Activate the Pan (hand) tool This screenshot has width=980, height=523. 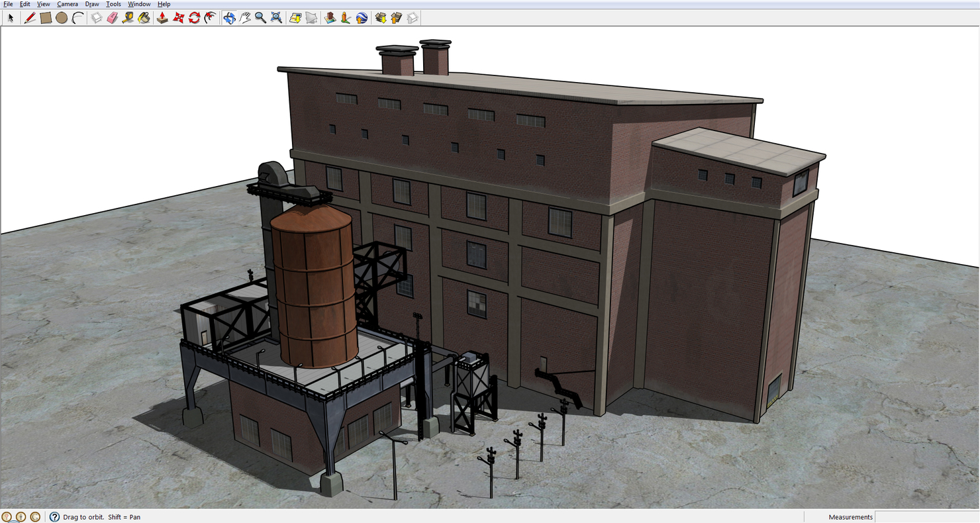pos(245,18)
